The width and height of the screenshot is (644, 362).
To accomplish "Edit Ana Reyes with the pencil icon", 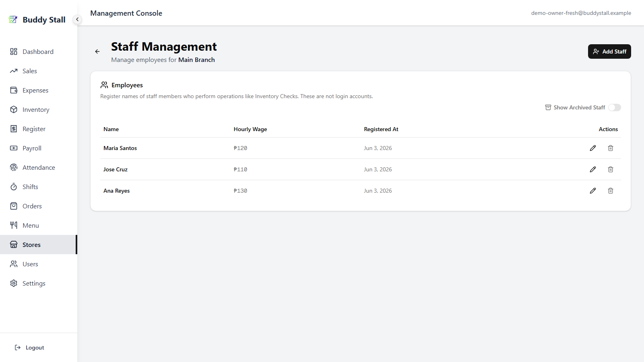I will tap(593, 191).
